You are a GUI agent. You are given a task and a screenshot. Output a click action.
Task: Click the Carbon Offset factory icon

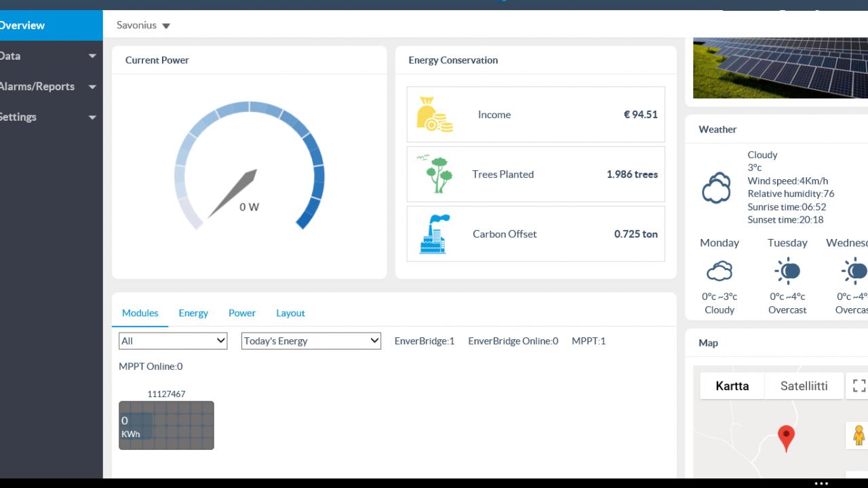coord(435,234)
